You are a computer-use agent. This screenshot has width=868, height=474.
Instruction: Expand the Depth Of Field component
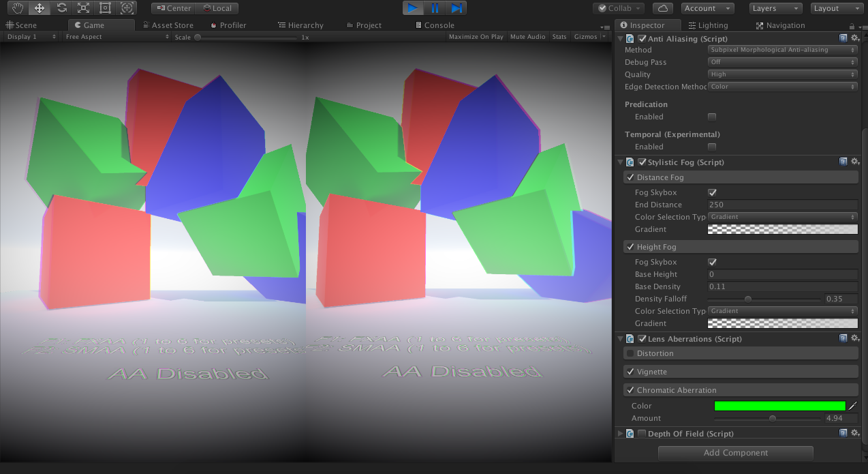click(620, 434)
